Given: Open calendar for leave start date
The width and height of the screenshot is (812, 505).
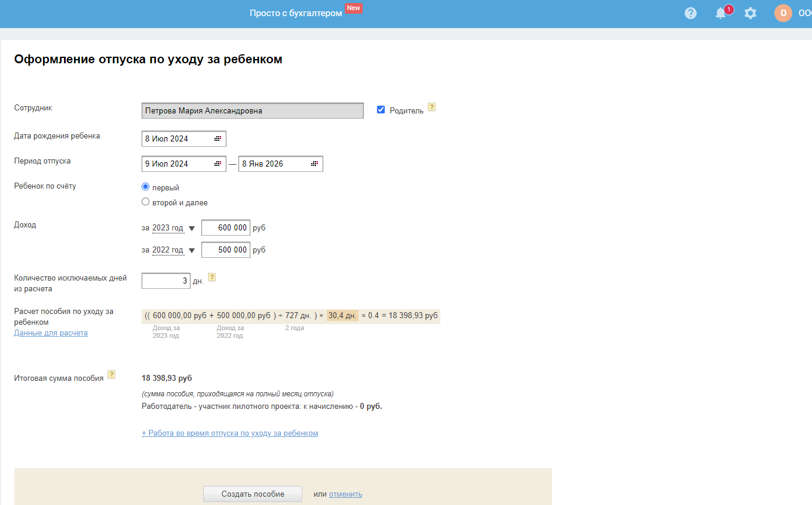Looking at the screenshot, I should (217, 164).
